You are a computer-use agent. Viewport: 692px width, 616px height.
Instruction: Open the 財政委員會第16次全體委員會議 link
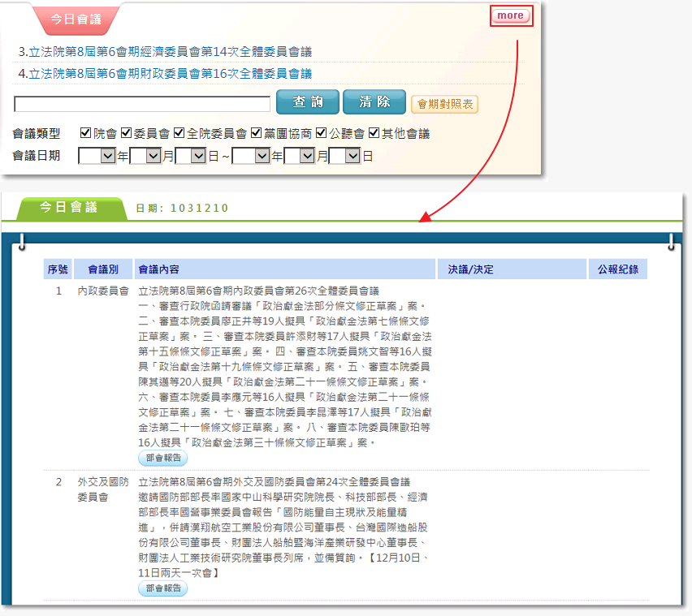click(x=170, y=74)
